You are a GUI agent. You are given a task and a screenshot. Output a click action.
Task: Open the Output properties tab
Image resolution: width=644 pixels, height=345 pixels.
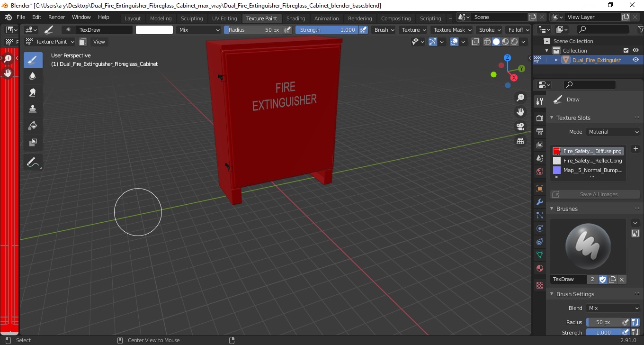[x=539, y=131]
